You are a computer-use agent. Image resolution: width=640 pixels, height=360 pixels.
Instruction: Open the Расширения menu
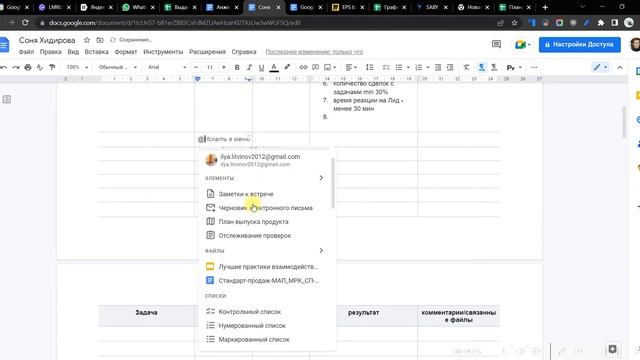pyautogui.click(x=207, y=52)
